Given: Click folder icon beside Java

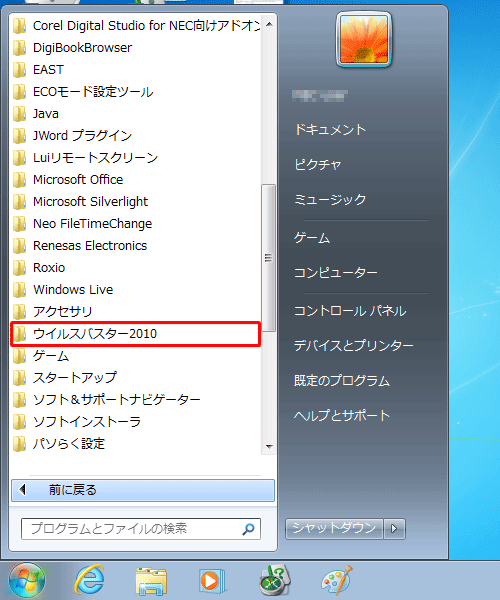Looking at the screenshot, I should click(x=19, y=114).
